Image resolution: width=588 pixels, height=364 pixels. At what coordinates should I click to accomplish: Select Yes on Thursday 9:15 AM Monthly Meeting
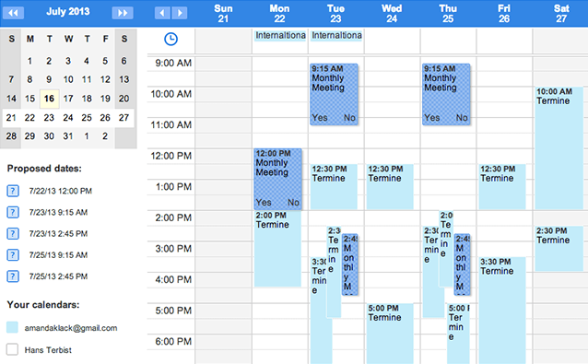coord(431,118)
